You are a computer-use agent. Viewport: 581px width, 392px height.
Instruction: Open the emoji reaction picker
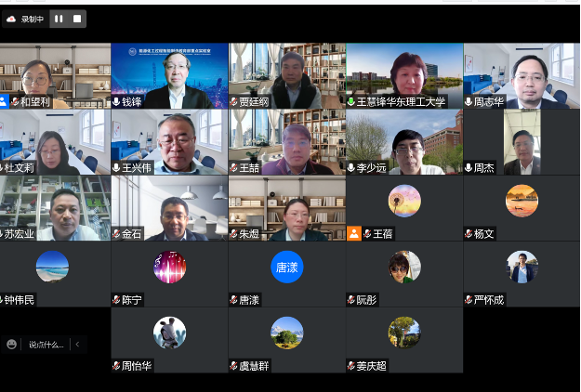pos(11,345)
